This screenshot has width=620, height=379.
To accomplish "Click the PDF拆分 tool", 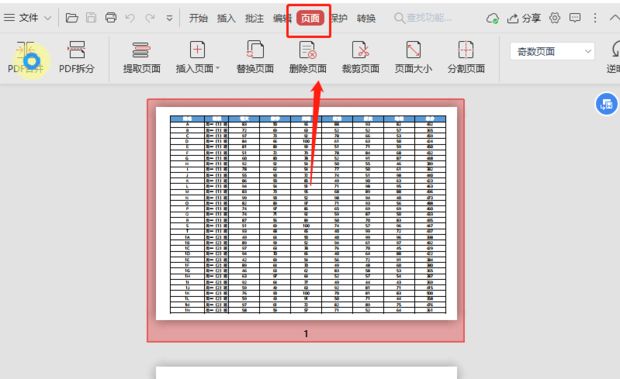I will (77, 58).
